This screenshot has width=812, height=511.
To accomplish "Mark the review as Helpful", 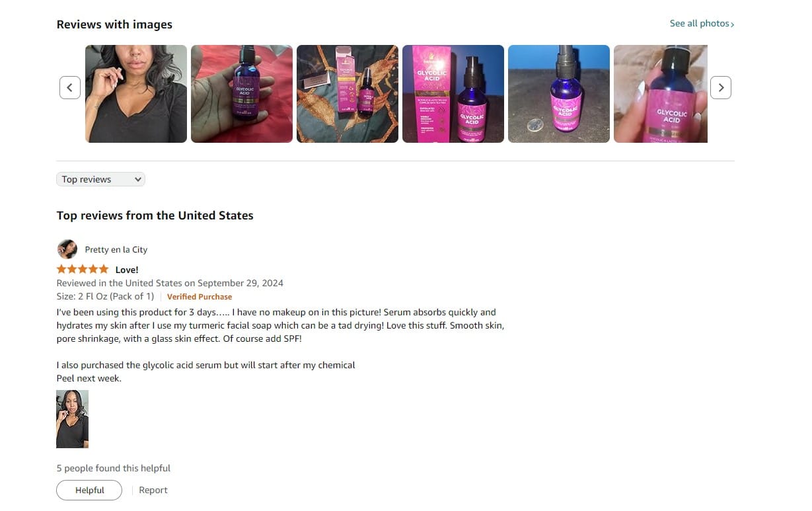I will tap(89, 490).
